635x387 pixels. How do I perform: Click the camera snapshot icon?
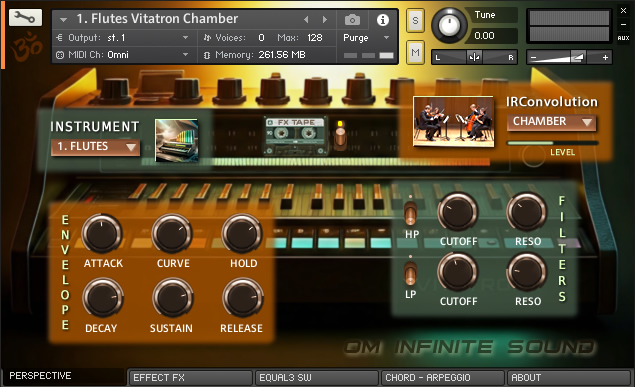pos(352,19)
